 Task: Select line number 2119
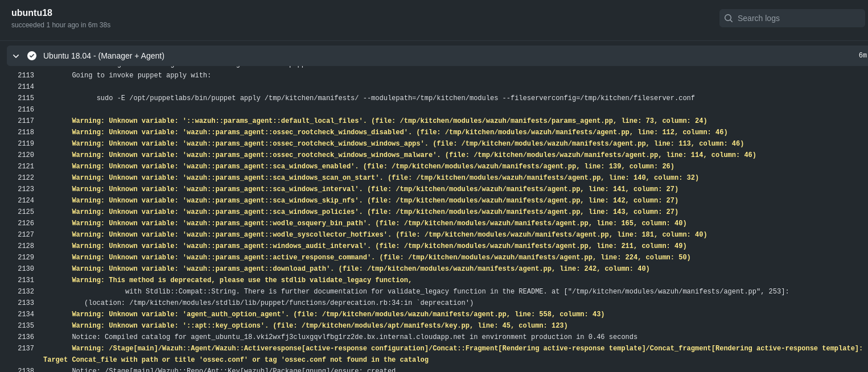[26, 144]
